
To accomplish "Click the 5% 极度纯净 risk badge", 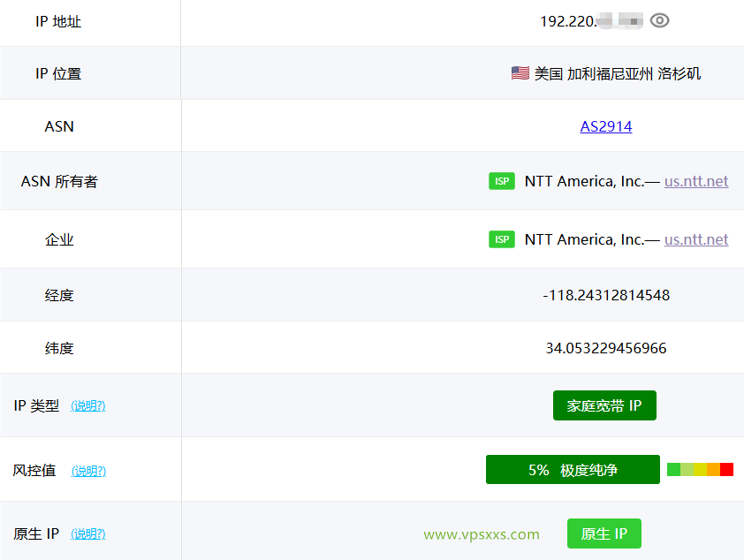I will click(x=573, y=469).
